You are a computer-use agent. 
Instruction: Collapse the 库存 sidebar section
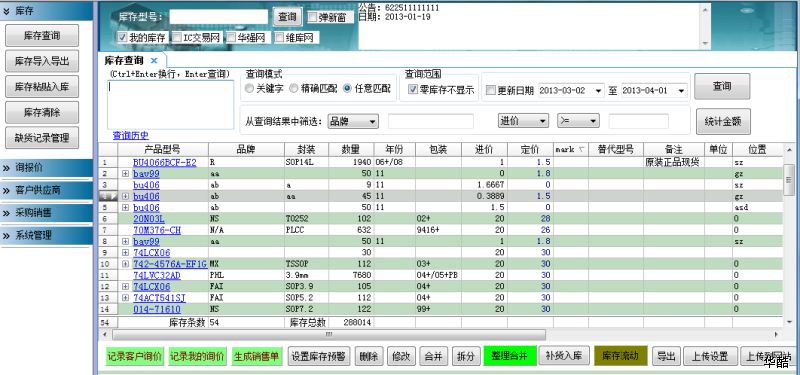46,11
